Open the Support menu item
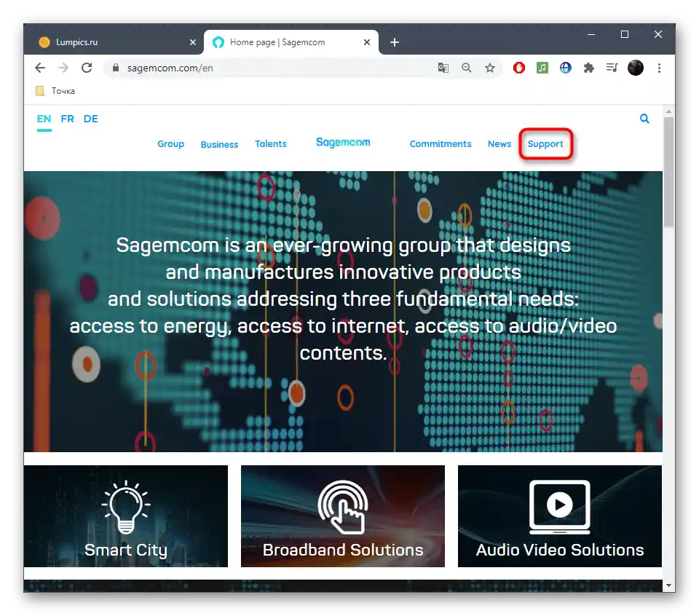699x616 pixels. [545, 144]
